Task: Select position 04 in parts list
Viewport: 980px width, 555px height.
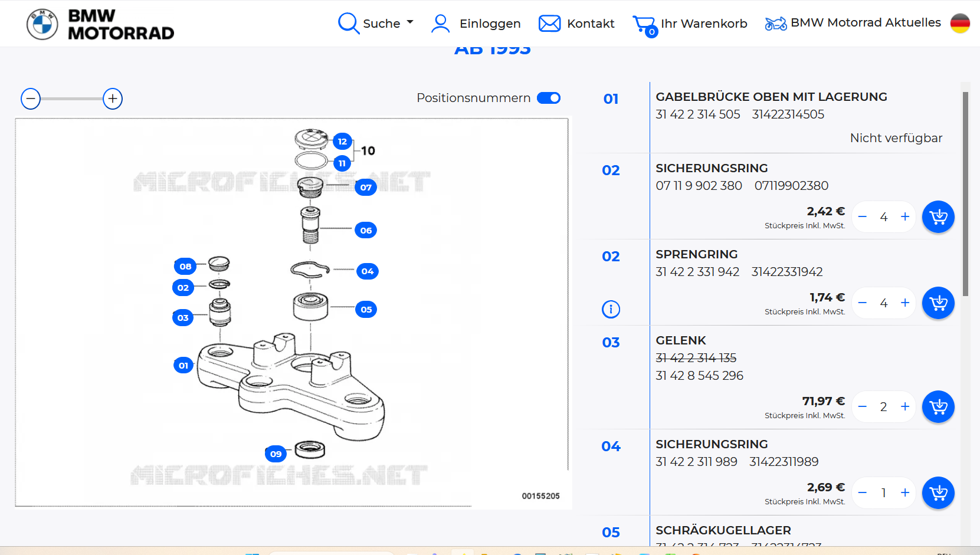Action: pos(611,446)
